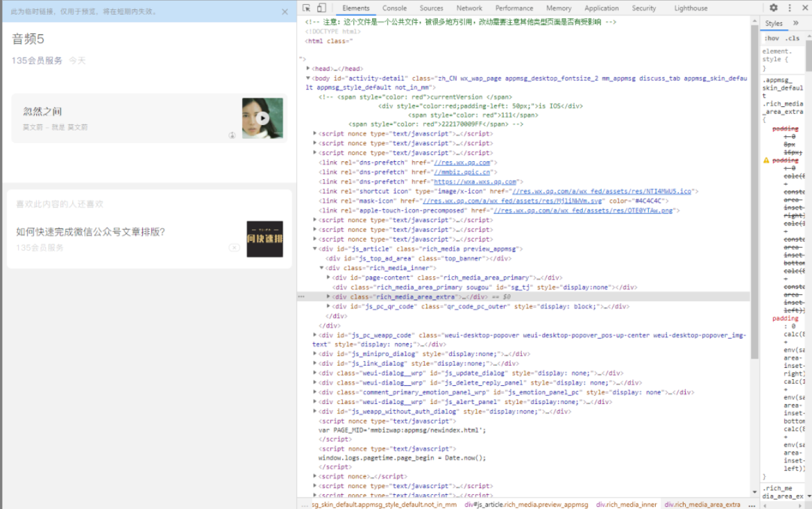Expand the div page-content node
Image resolution: width=812 pixels, height=509 pixels.
click(x=328, y=278)
